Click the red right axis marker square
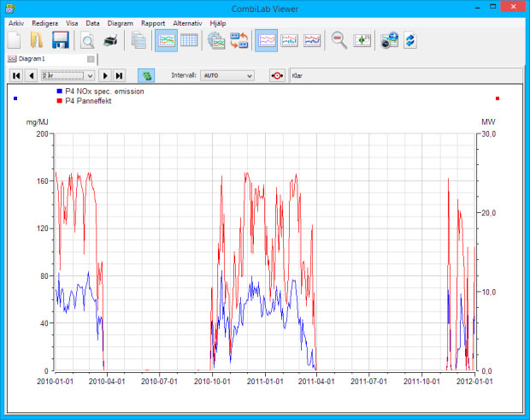The height and width of the screenshot is (420, 530). (498, 98)
